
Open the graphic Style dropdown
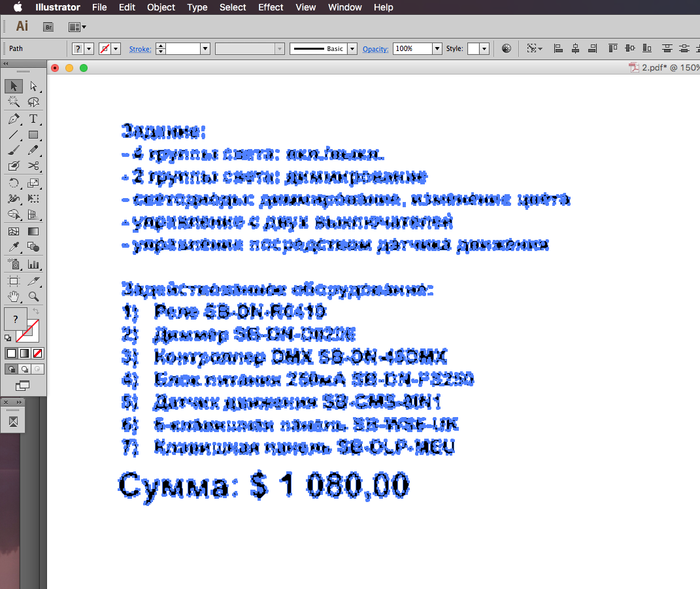pos(484,48)
